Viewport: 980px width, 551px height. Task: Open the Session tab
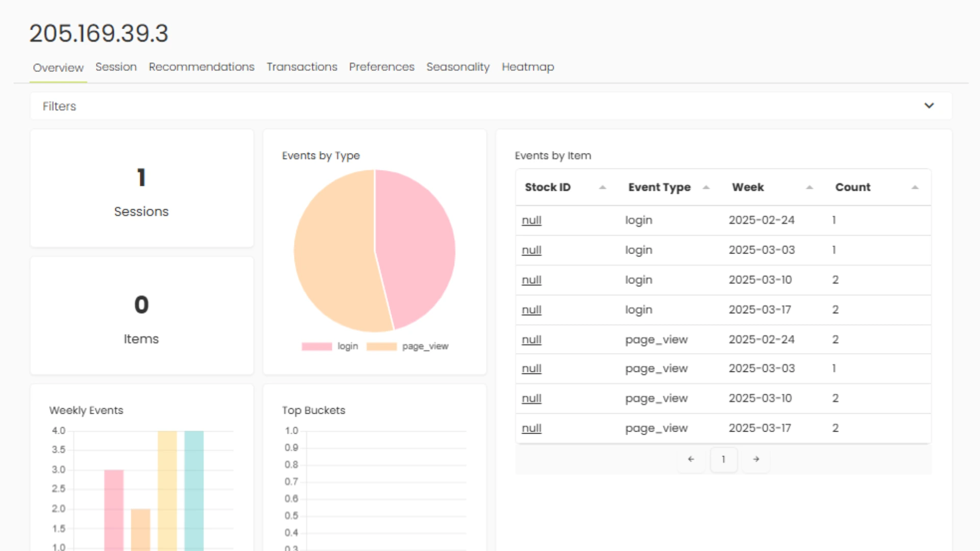116,67
